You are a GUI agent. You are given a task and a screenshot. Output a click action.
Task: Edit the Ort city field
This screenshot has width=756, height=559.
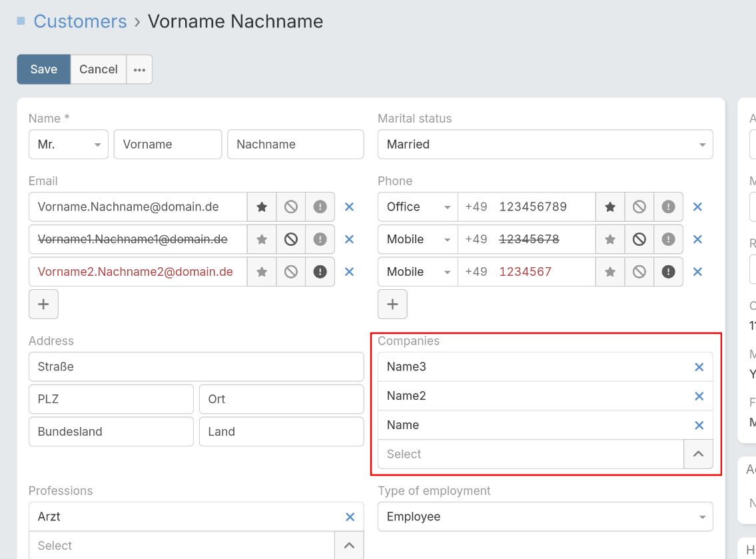(x=282, y=399)
